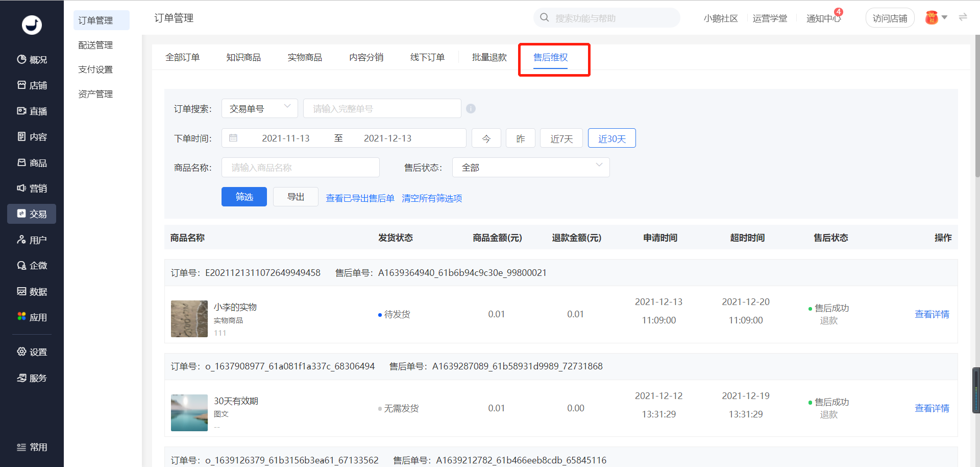Click the switch arrows icon at top right

click(x=963, y=17)
